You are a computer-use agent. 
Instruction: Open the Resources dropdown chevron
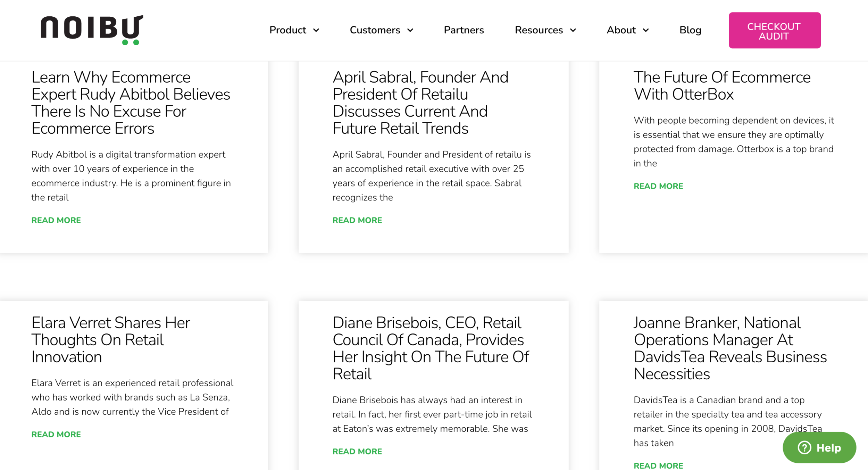(574, 31)
